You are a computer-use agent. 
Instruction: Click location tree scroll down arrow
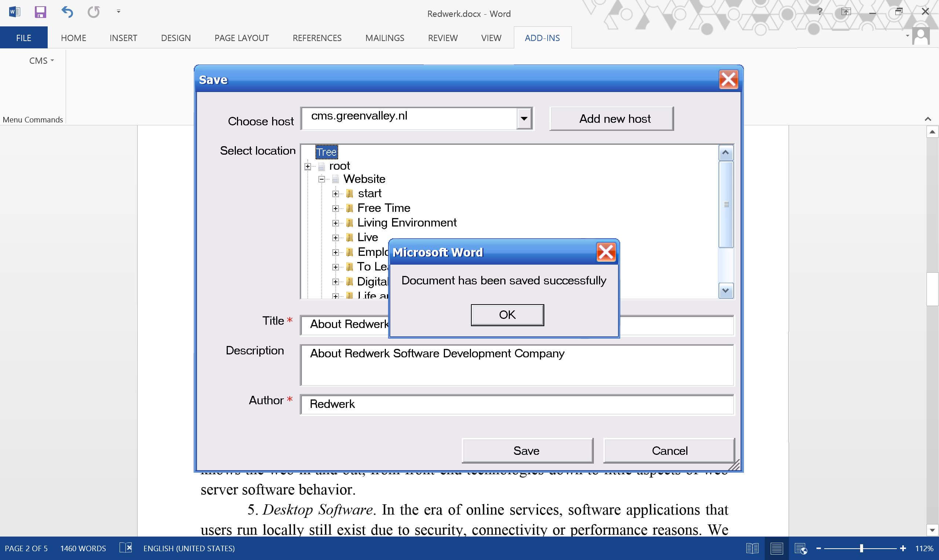pos(726,291)
